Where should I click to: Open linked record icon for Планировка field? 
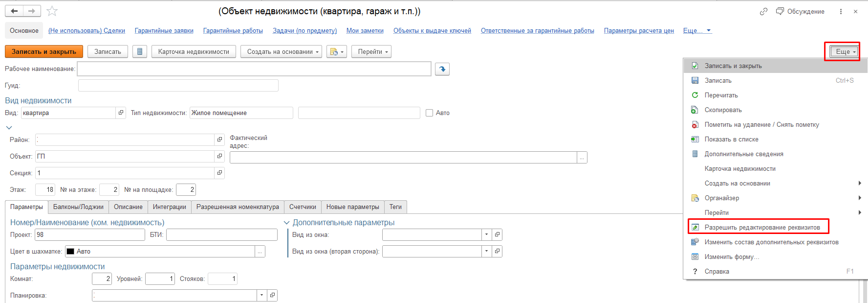[x=272, y=295]
